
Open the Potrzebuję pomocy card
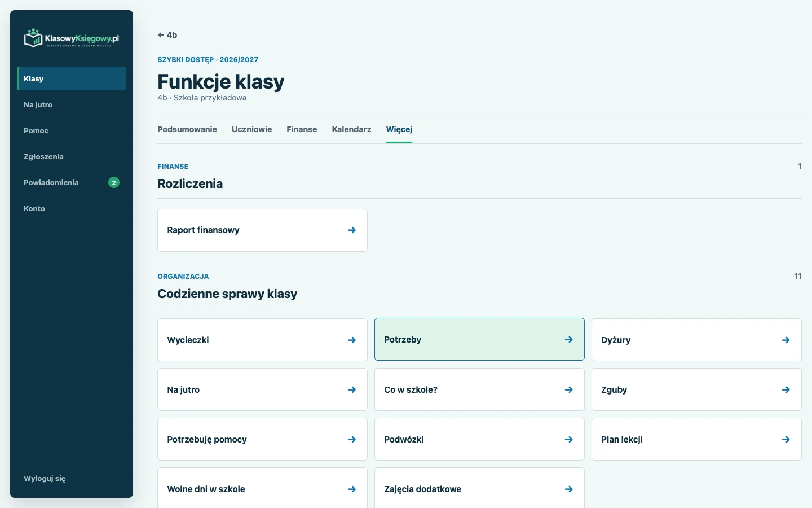pyautogui.click(x=262, y=439)
